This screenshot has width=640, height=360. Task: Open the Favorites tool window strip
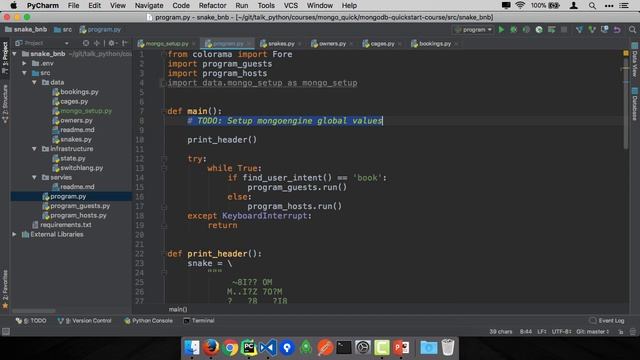pos(5,289)
